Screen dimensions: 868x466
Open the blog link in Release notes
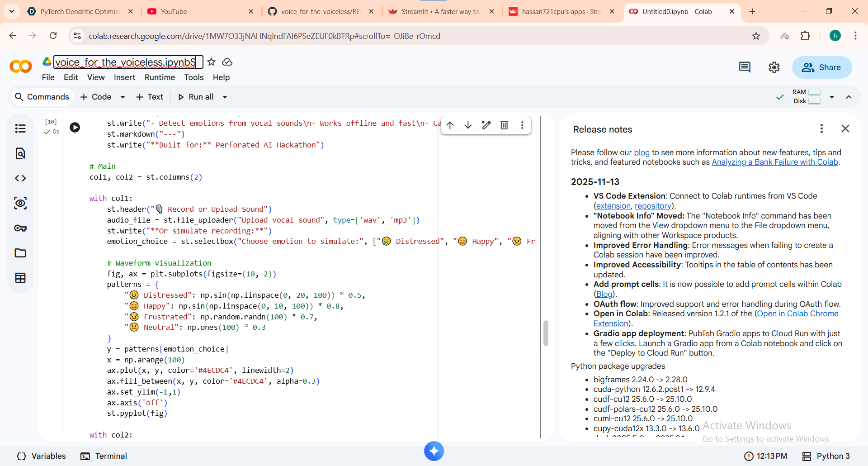642,152
